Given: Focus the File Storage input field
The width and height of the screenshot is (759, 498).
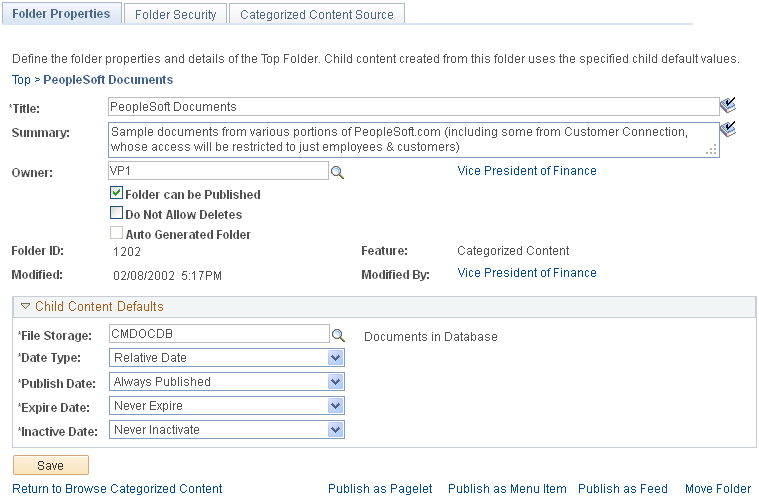Looking at the screenshot, I should tap(219, 334).
